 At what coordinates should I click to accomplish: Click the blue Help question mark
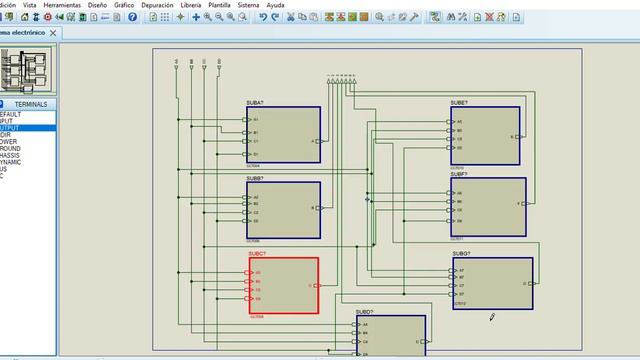coord(132,17)
